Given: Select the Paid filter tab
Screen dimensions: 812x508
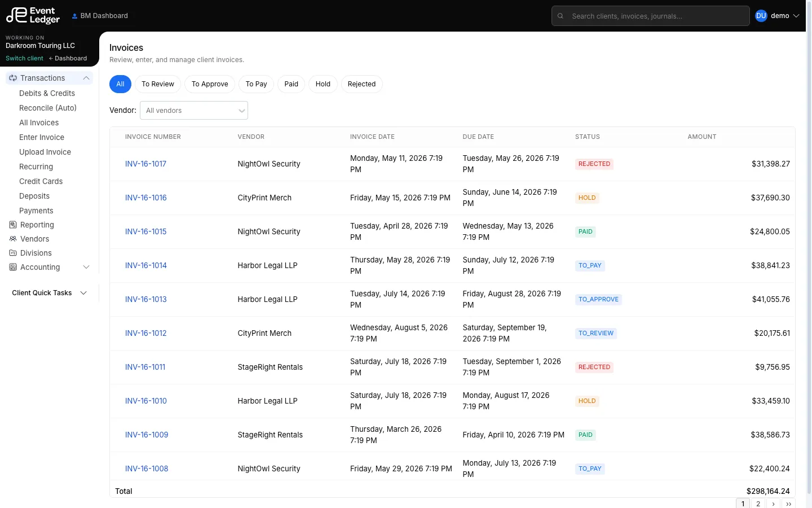Looking at the screenshot, I should point(292,84).
